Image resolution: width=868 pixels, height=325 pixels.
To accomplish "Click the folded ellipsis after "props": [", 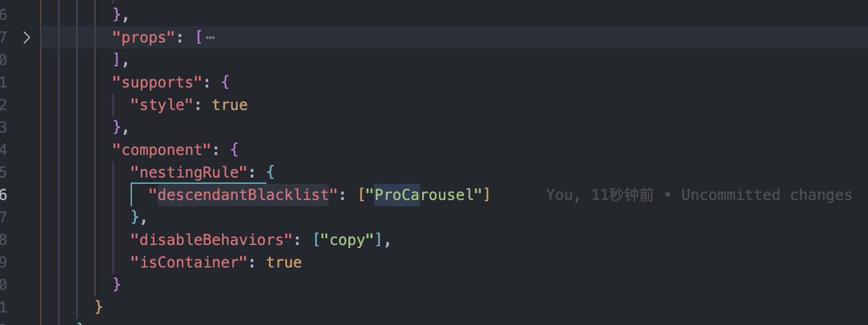I will [210, 37].
